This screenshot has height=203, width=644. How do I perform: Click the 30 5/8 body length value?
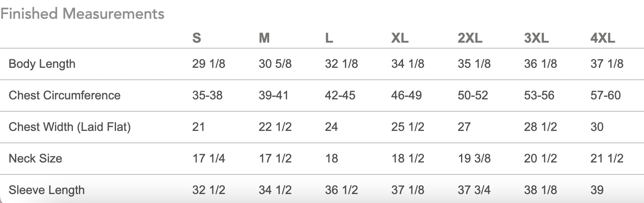[275, 64]
